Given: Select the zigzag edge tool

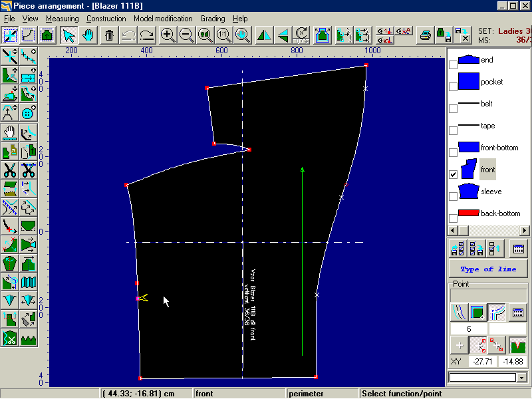Looking at the screenshot, I should pos(29,338).
